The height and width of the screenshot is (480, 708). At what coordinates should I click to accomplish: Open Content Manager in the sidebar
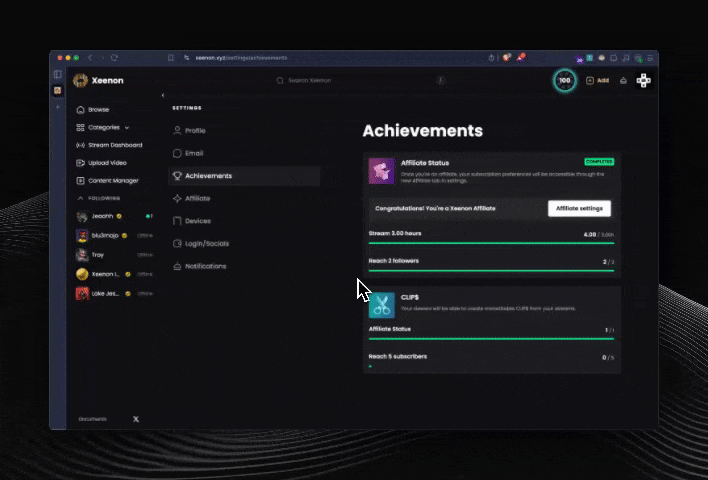(x=107, y=181)
